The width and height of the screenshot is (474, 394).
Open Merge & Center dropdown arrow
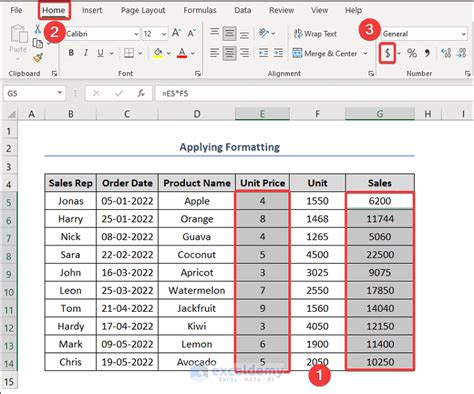pyautogui.click(x=365, y=53)
